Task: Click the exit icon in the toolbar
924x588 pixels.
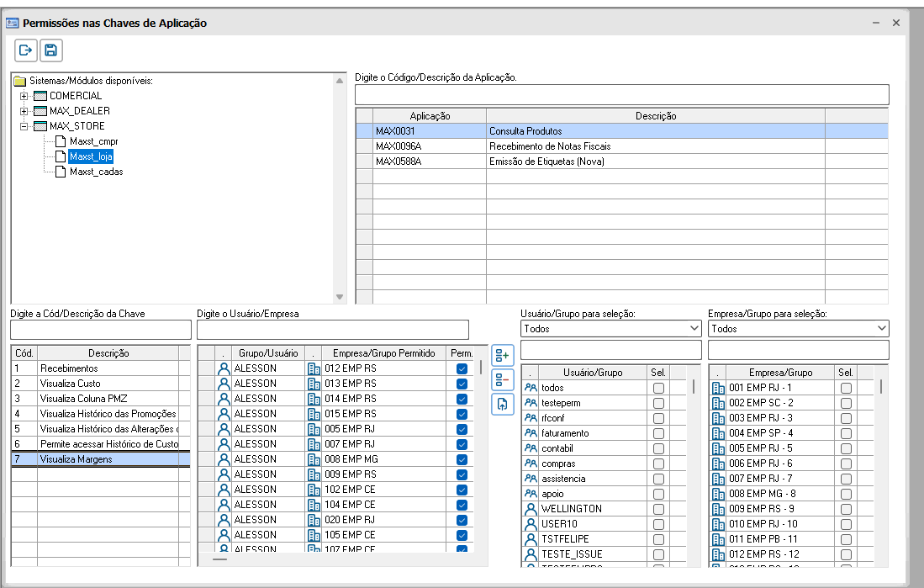Action: [x=26, y=50]
